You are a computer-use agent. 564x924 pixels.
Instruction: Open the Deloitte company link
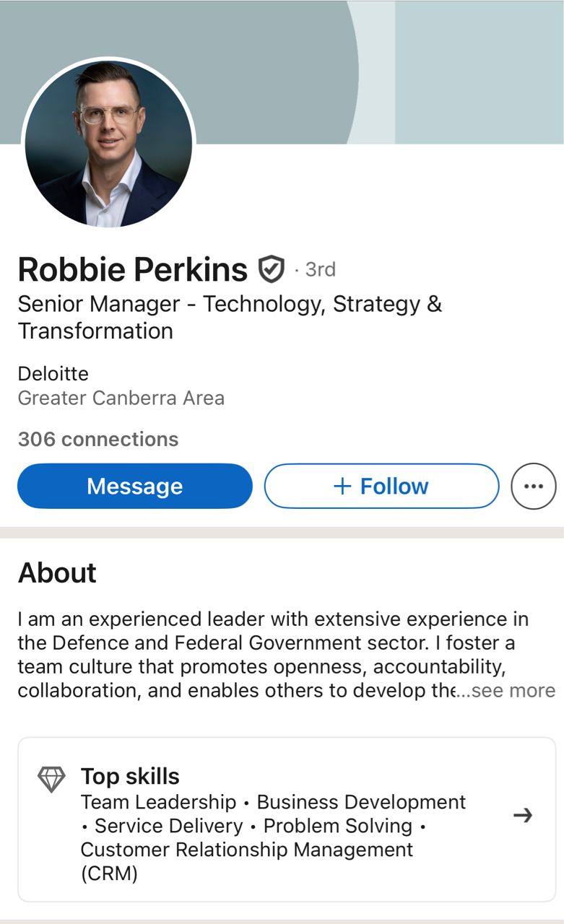(53, 374)
